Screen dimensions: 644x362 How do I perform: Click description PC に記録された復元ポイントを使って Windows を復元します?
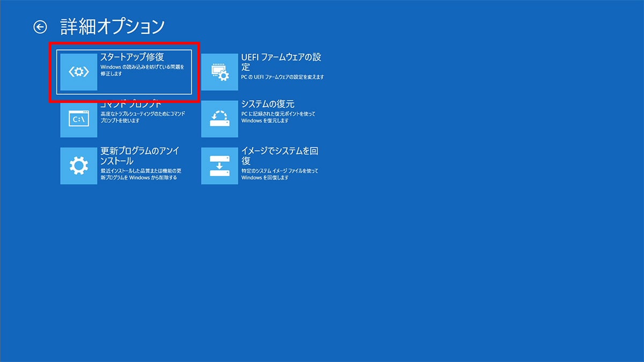tap(279, 117)
